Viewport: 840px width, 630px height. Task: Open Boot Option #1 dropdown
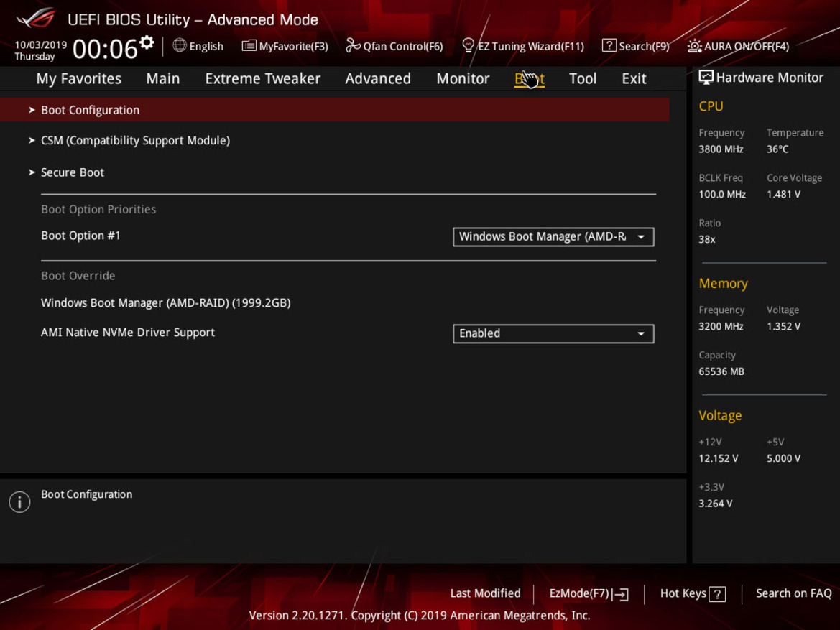coord(553,237)
